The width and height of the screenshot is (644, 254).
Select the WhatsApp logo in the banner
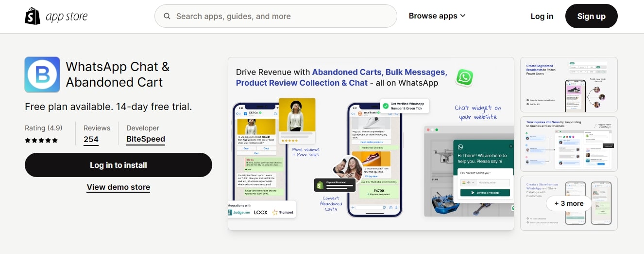(x=465, y=77)
